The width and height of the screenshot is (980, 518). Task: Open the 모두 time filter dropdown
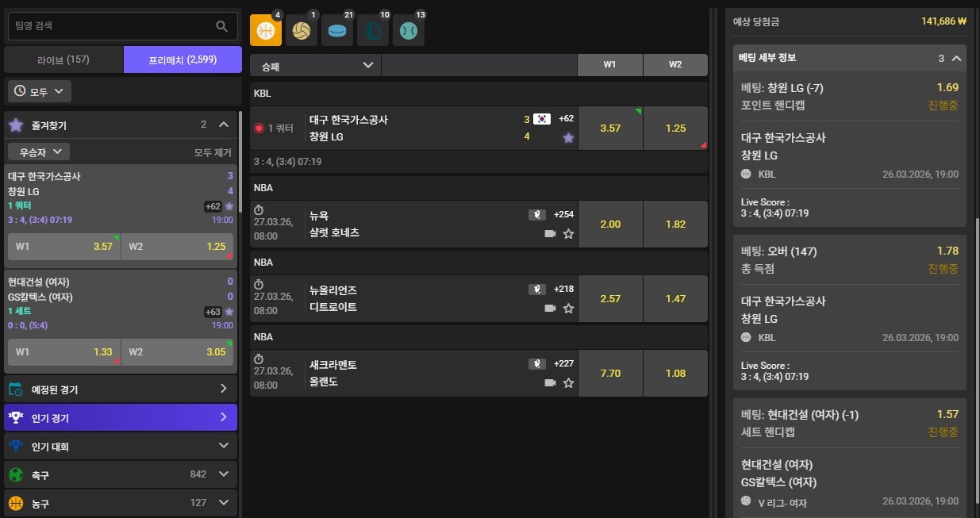coord(40,91)
